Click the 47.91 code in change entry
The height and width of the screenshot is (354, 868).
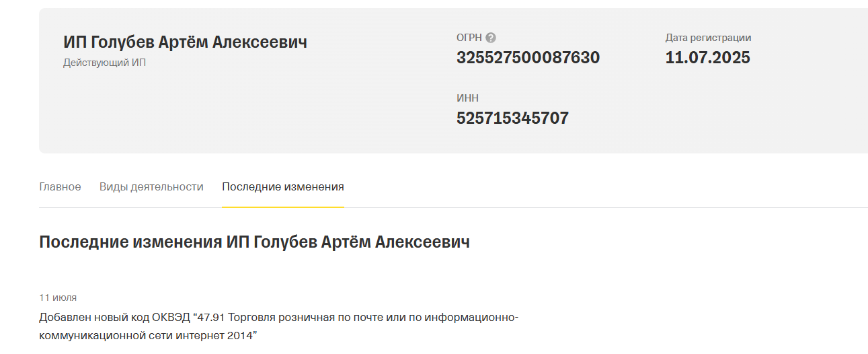point(210,318)
